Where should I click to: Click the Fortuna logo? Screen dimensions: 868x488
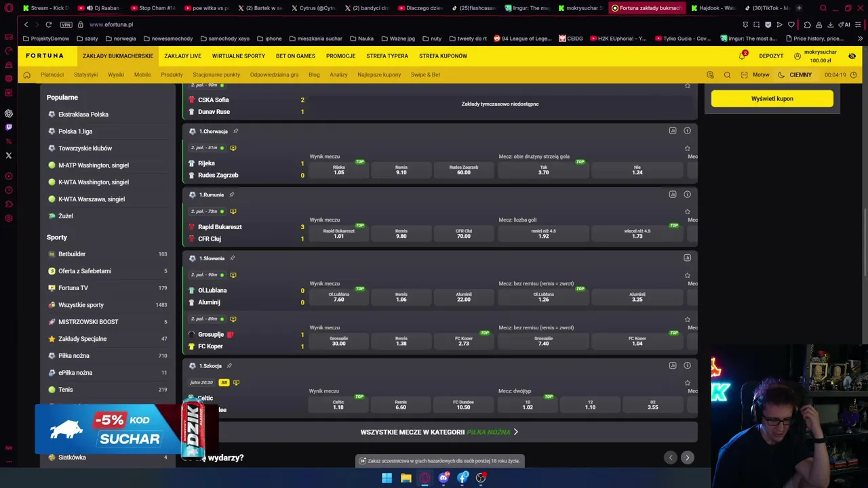(x=45, y=56)
